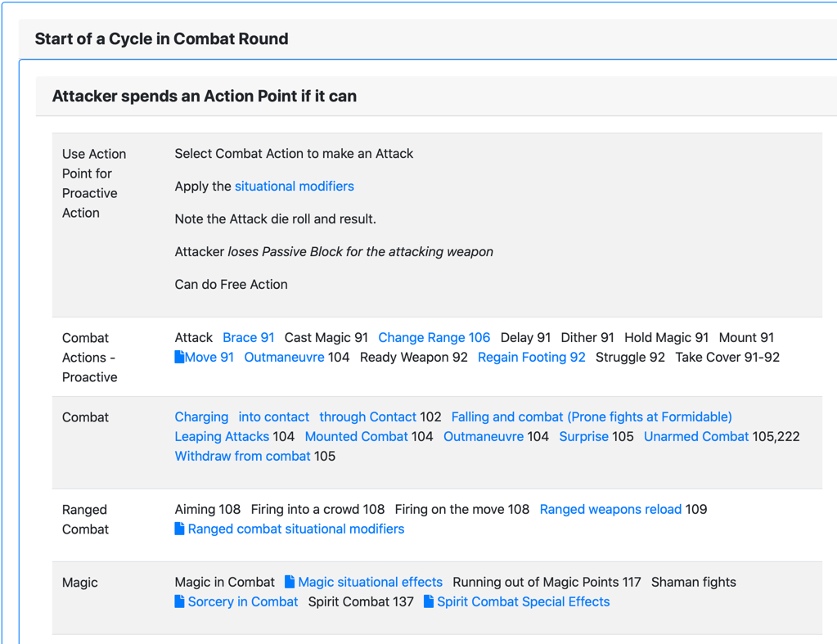Viewport: 837px width, 644px height.
Task: Collapse the Start of a Cycle header
Action: pos(161,38)
